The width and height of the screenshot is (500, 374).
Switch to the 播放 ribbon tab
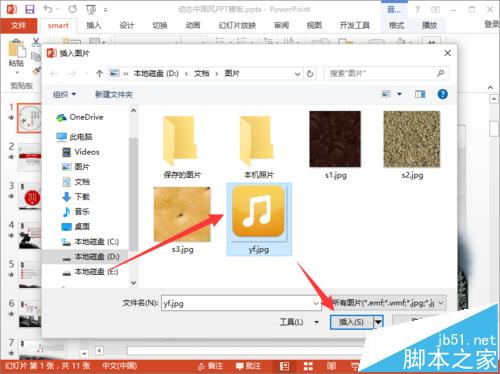[429, 26]
